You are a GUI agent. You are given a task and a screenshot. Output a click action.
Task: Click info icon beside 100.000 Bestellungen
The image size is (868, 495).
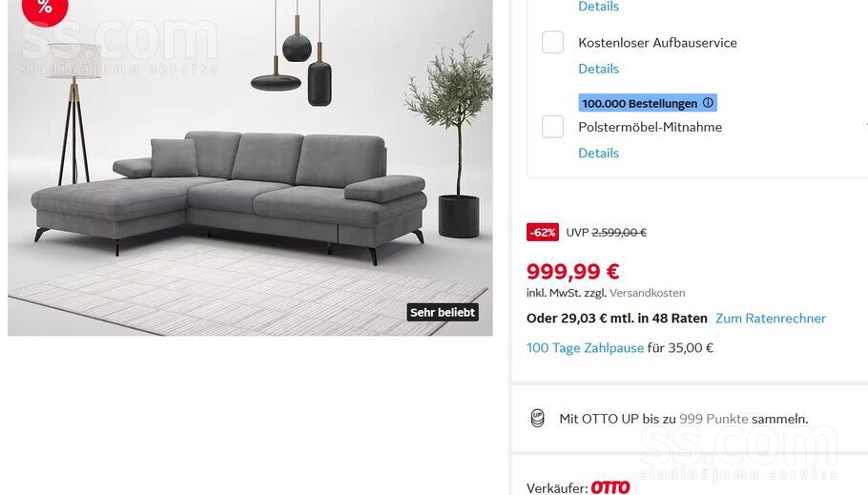coord(708,102)
